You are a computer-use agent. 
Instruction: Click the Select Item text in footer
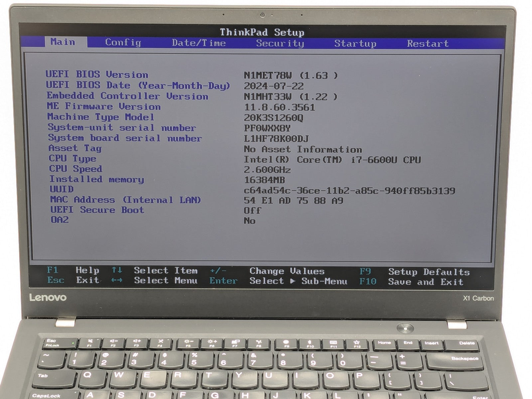(166, 270)
